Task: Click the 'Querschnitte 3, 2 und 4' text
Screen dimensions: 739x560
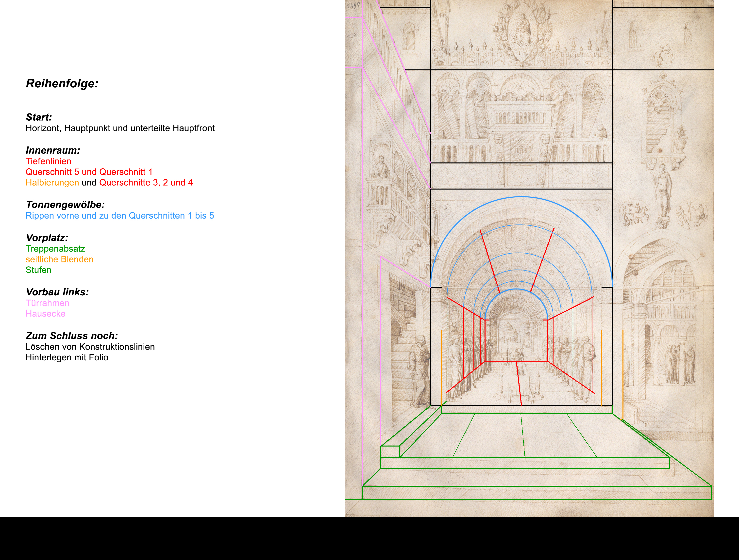Action: (146, 183)
